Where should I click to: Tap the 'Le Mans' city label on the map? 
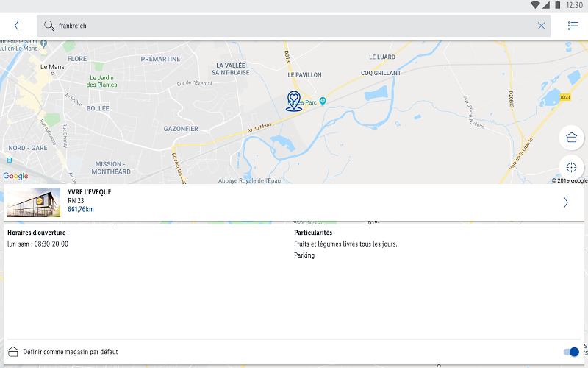click(52, 67)
